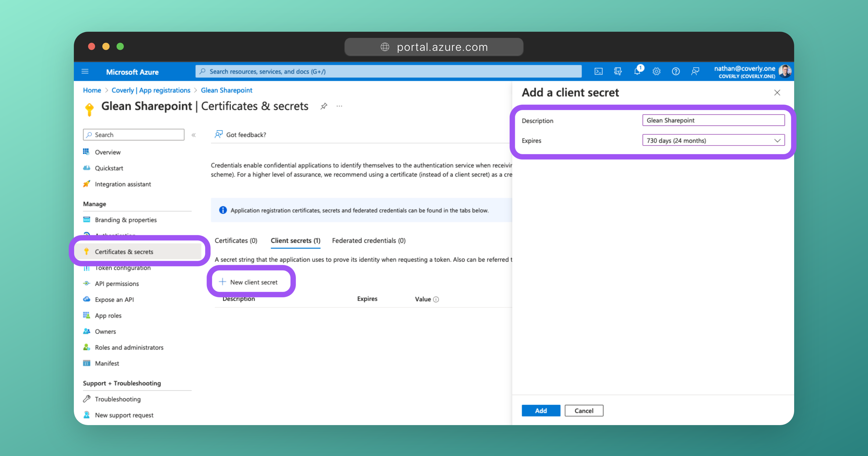This screenshot has height=456, width=868.
Task: Click the directories and subscriptions filter icon
Action: click(618, 72)
